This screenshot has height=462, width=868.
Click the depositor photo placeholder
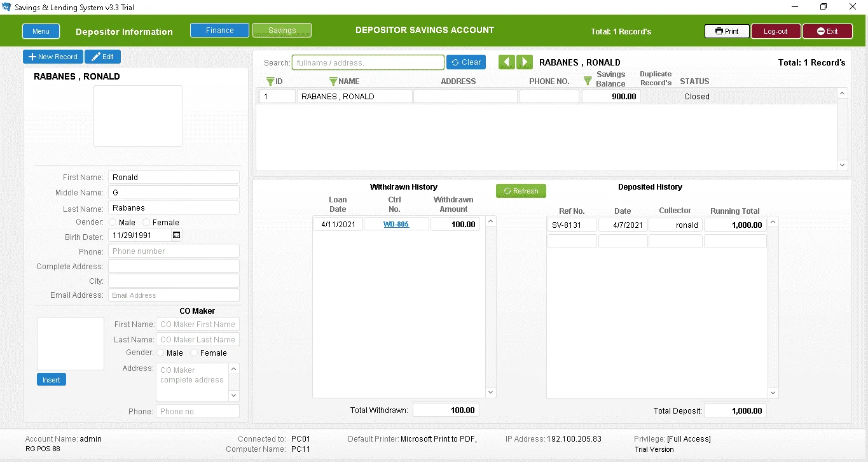click(x=138, y=116)
